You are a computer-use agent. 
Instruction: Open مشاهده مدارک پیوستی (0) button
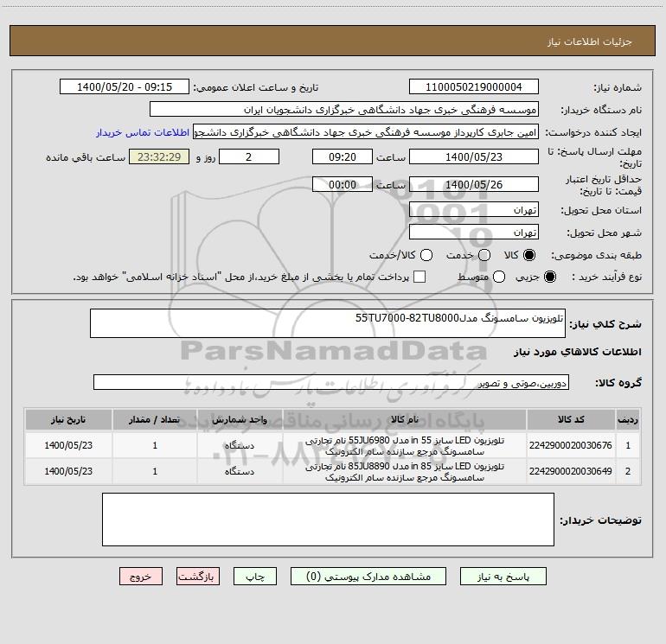[x=368, y=576]
